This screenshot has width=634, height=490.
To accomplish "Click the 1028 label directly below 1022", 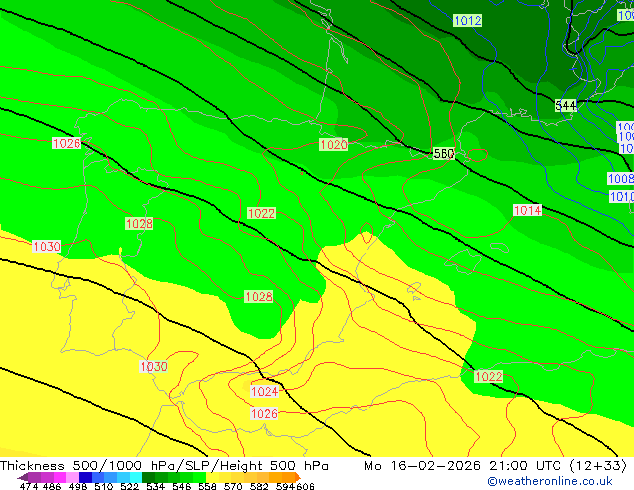I will coord(259,297).
